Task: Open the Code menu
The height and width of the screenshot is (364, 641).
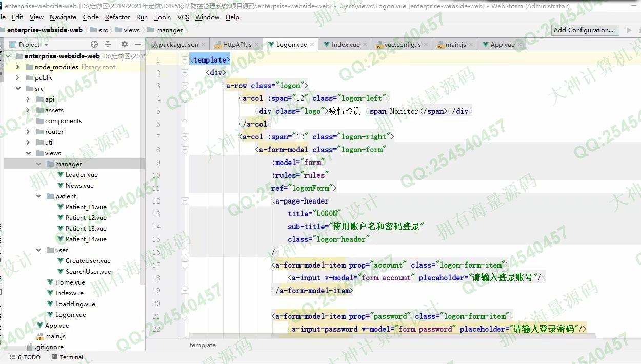Action: 91,17
